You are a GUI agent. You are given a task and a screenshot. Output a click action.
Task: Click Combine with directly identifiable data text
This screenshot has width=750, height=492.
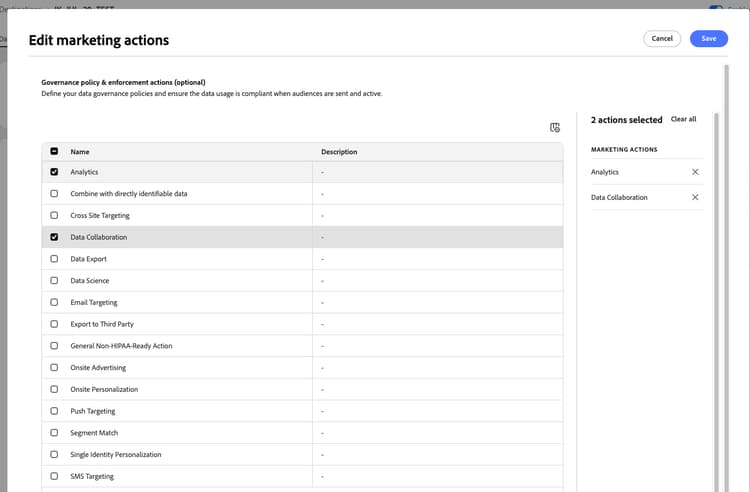tap(129, 194)
